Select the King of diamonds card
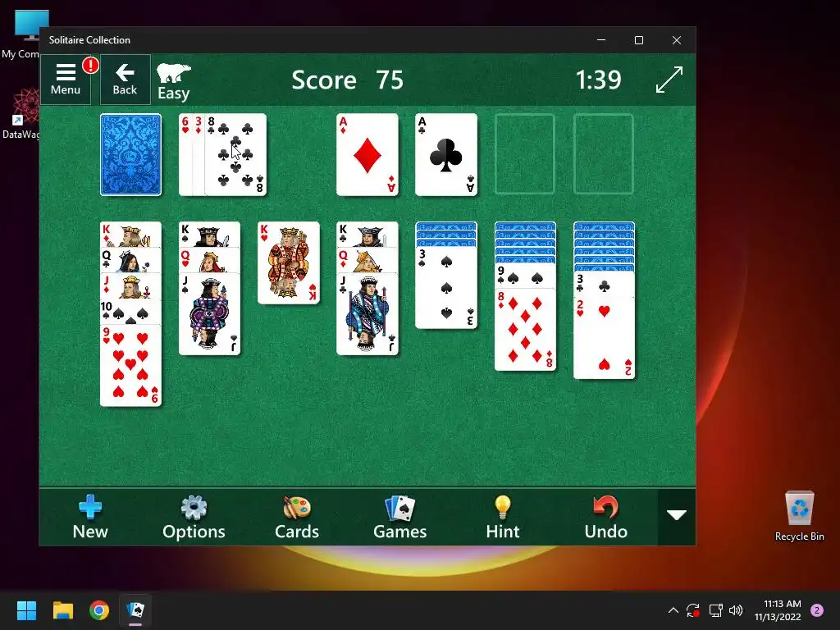Viewport: 840px width, 630px height. tap(130, 235)
